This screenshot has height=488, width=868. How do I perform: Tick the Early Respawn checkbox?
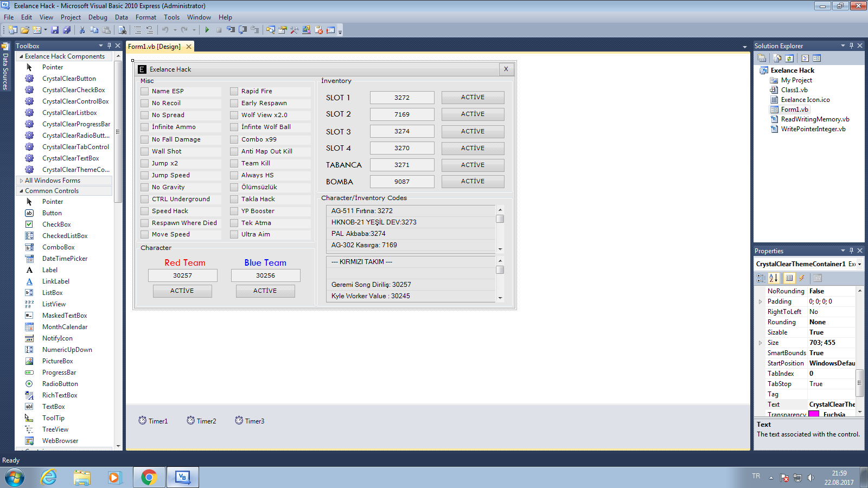(x=234, y=103)
